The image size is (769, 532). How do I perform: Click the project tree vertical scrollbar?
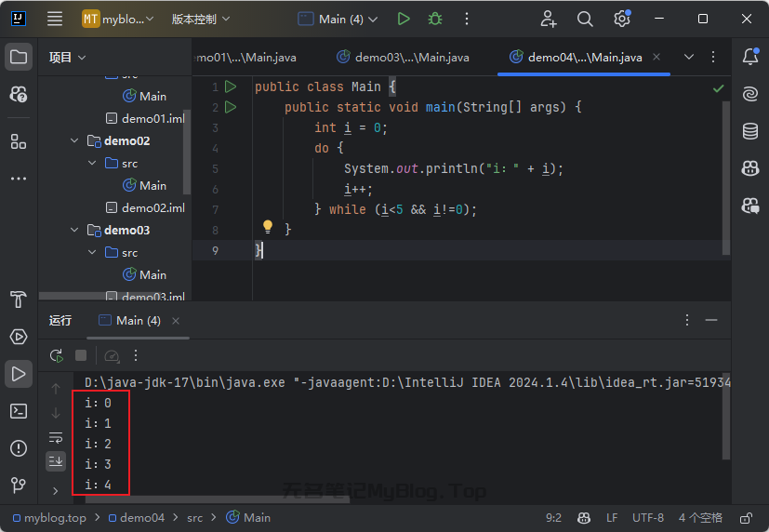(x=186, y=152)
